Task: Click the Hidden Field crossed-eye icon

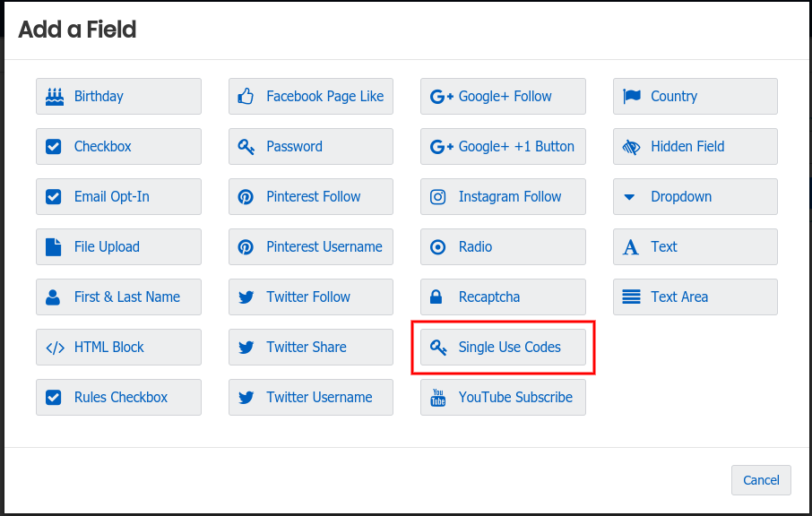Action: click(631, 146)
